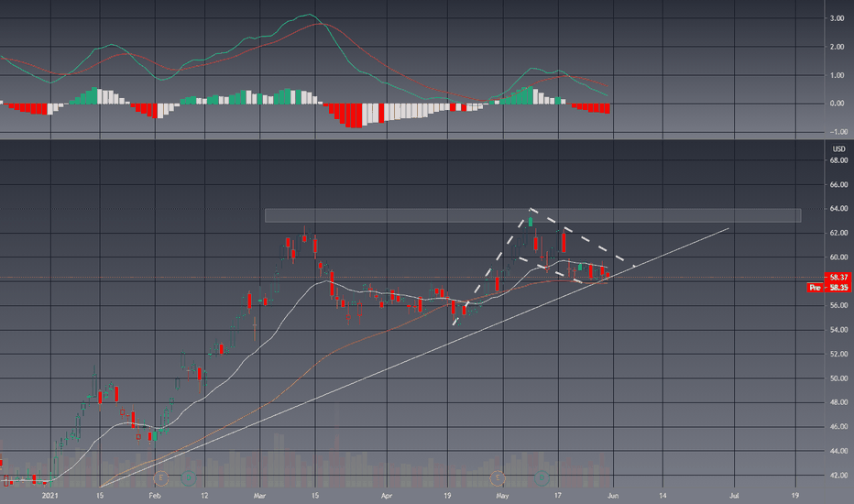Viewport: 854px width, 504px height.
Task: Click the 42.00 price axis label
Action: click(838, 475)
